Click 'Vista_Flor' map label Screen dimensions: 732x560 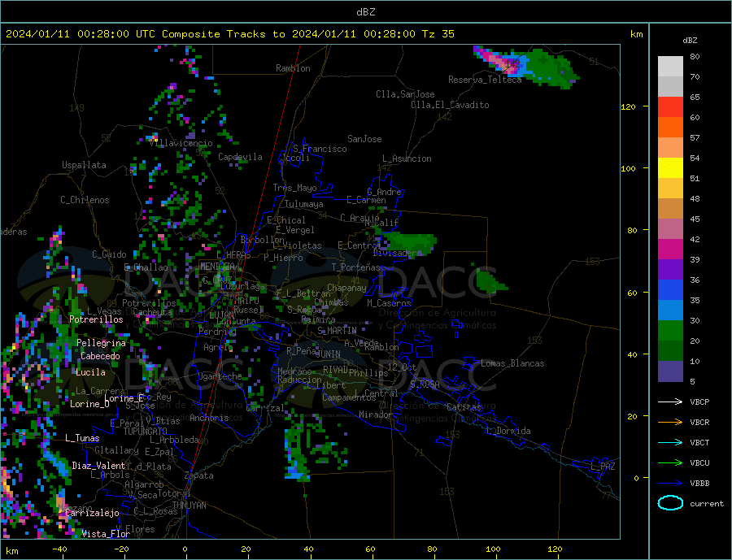105,534
